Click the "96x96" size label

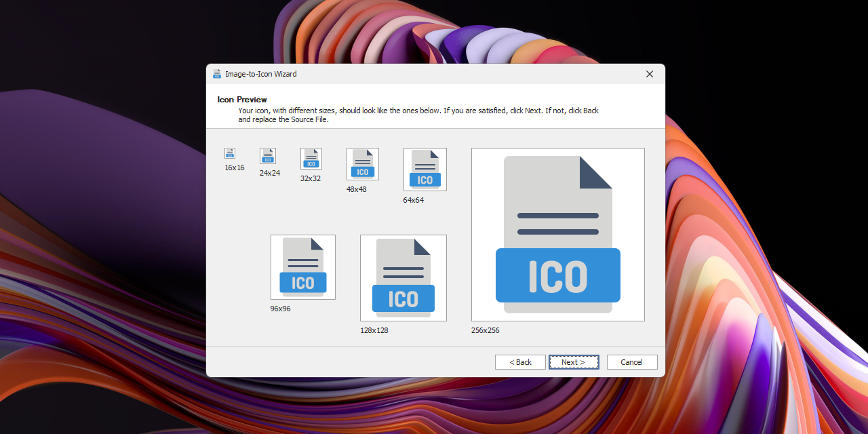(281, 309)
